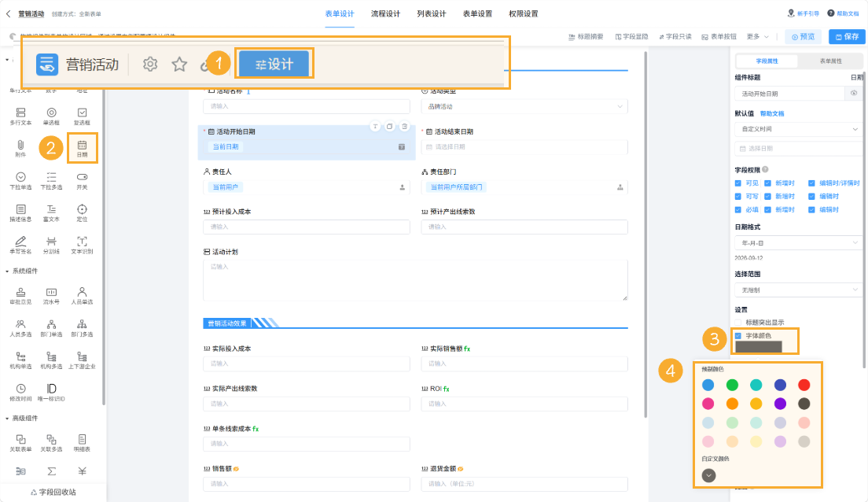Toggle the 必填 required checkbox
The height and width of the screenshot is (502, 868).
pyautogui.click(x=738, y=209)
